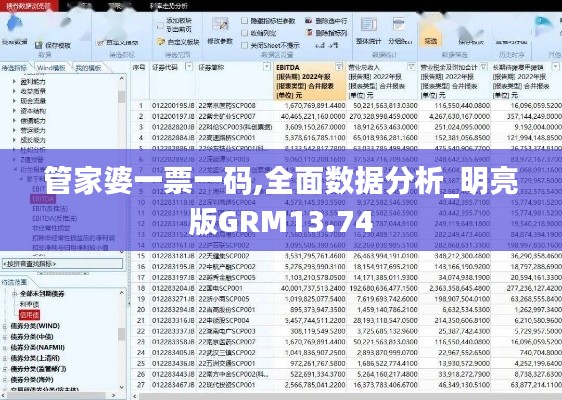Toggle 关闭Sheet不提示 checkbox

[x=245, y=45]
